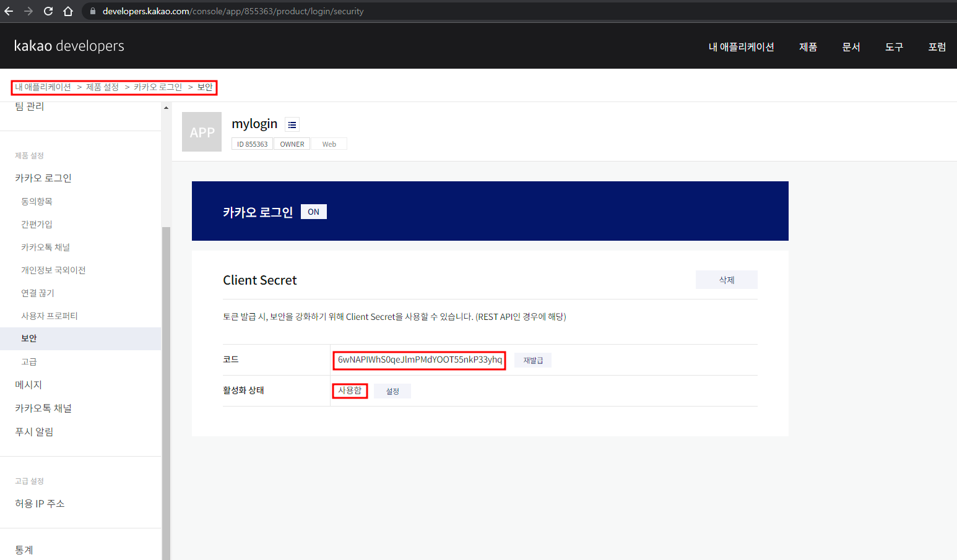957x560 pixels.
Task: Click the Client Secret code value
Action: [420, 360]
